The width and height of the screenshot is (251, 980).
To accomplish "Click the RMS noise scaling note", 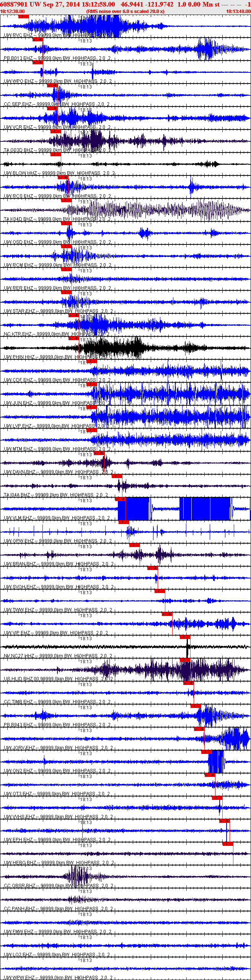I will click(x=125, y=11).
